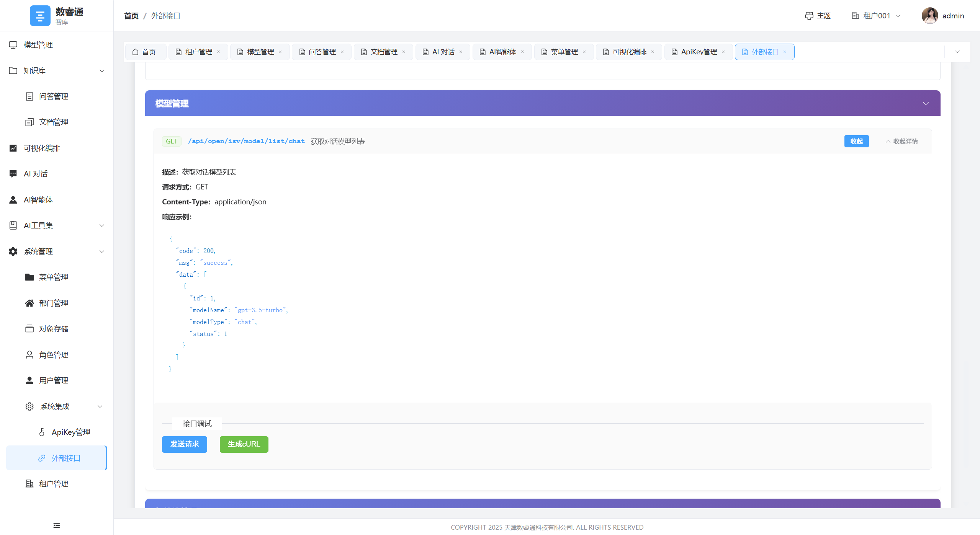Image resolution: width=980 pixels, height=535 pixels.
Task: Open ApiKey管理 sidebar entry
Action: tap(71, 432)
